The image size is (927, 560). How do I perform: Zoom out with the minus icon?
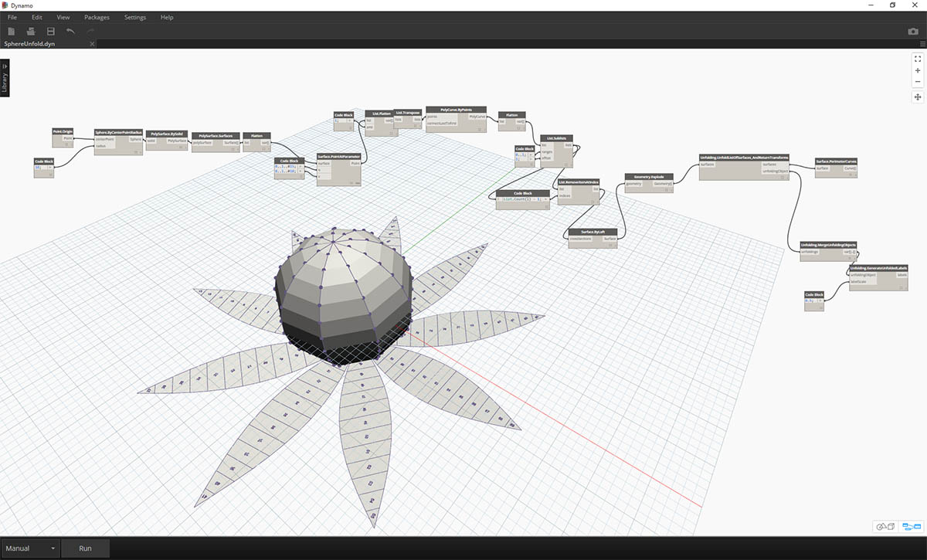coord(918,81)
